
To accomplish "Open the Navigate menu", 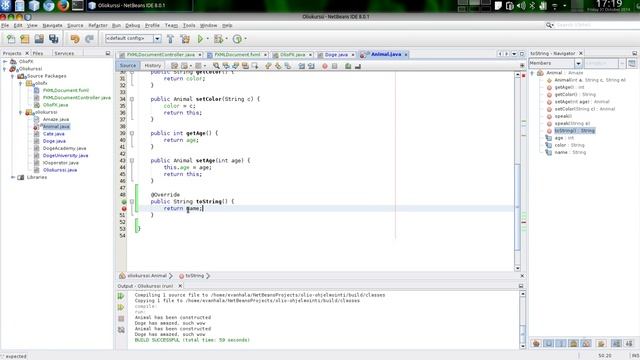I will [x=52, y=25].
